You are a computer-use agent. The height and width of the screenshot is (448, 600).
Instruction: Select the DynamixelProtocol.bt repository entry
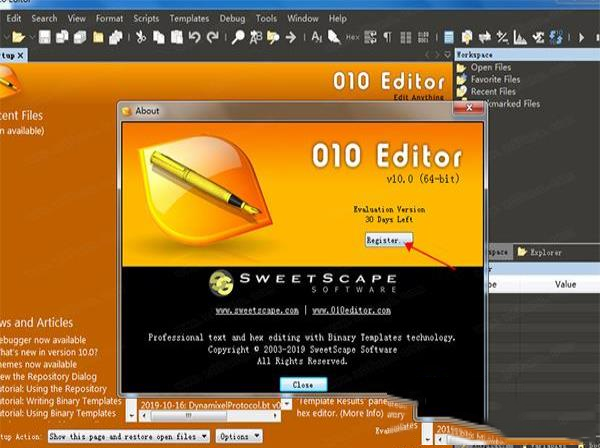(x=210, y=405)
